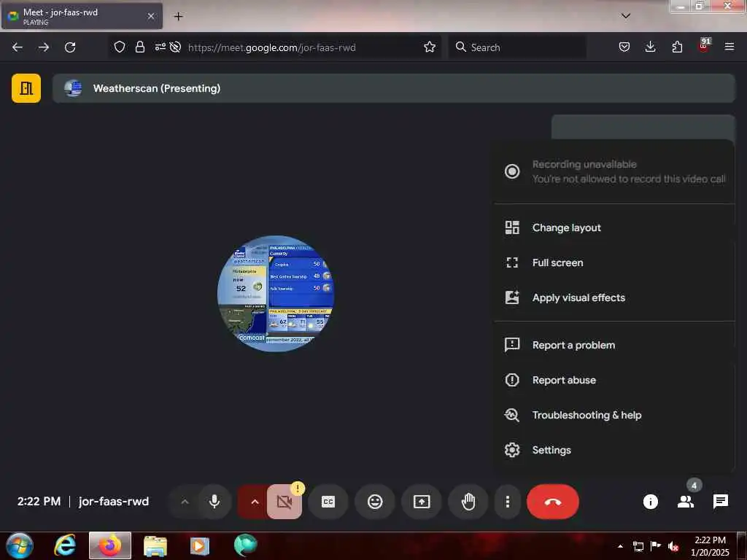Click the Present now screen-share icon
Viewport: 747px width, 560px height.
click(x=422, y=502)
